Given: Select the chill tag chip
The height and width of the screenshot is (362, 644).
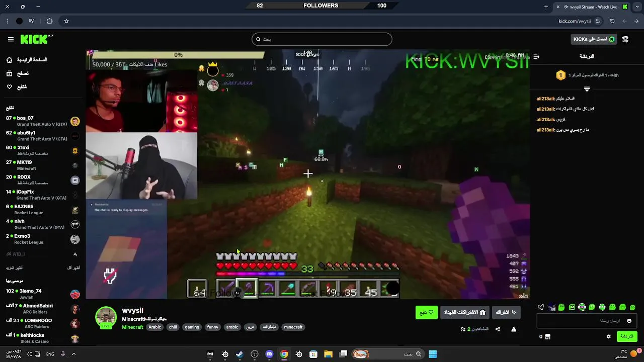Looking at the screenshot, I should [173, 327].
